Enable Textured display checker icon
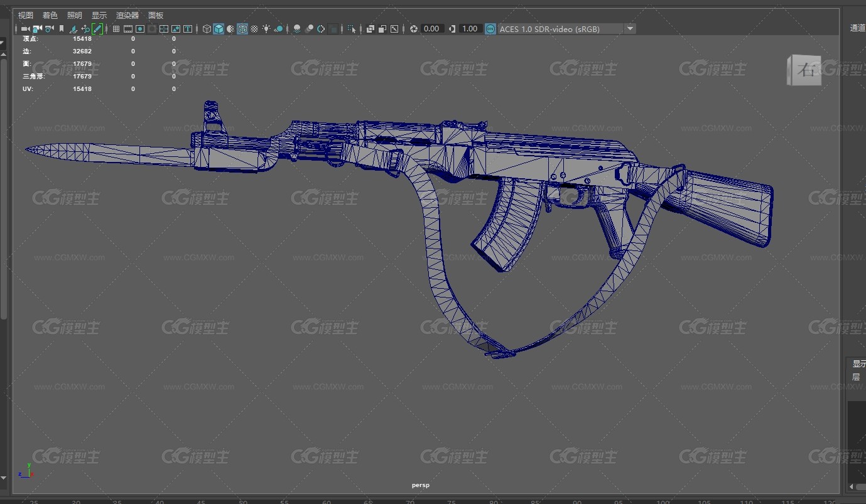Image resolution: width=866 pixels, height=504 pixels. 254,29
